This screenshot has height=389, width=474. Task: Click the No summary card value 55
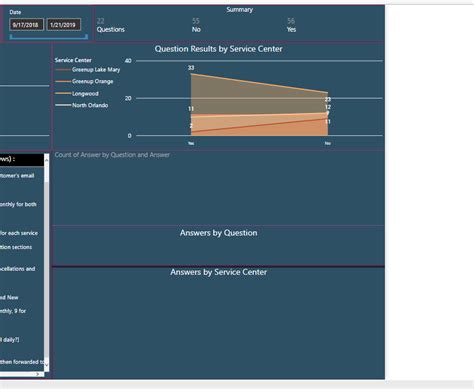click(196, 21)
